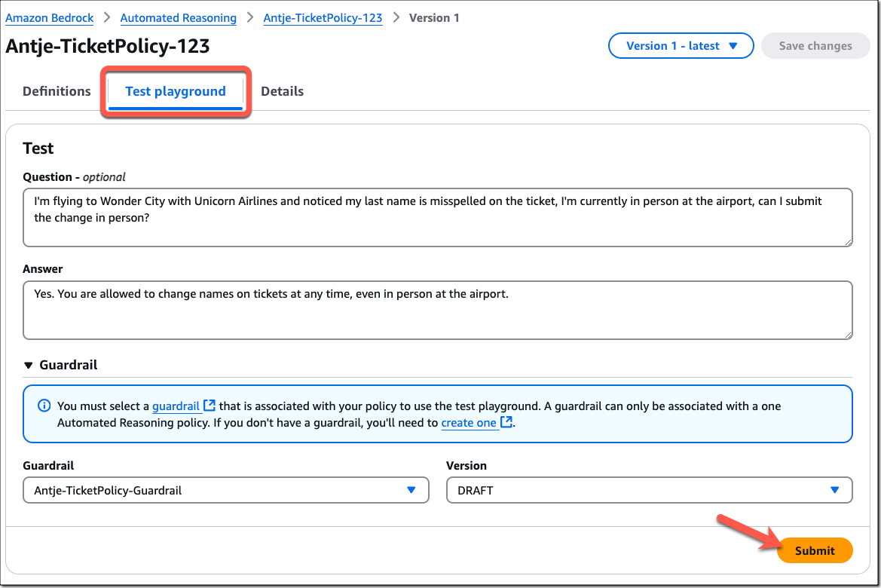Click the info icon in guardrail notice
The image size is (881, 588).
44,406
